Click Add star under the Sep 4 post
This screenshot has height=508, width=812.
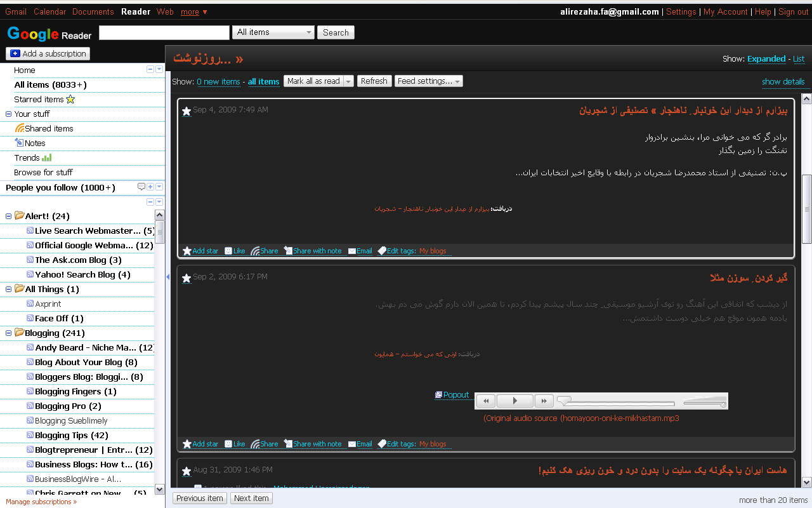(x=200, y=251)
